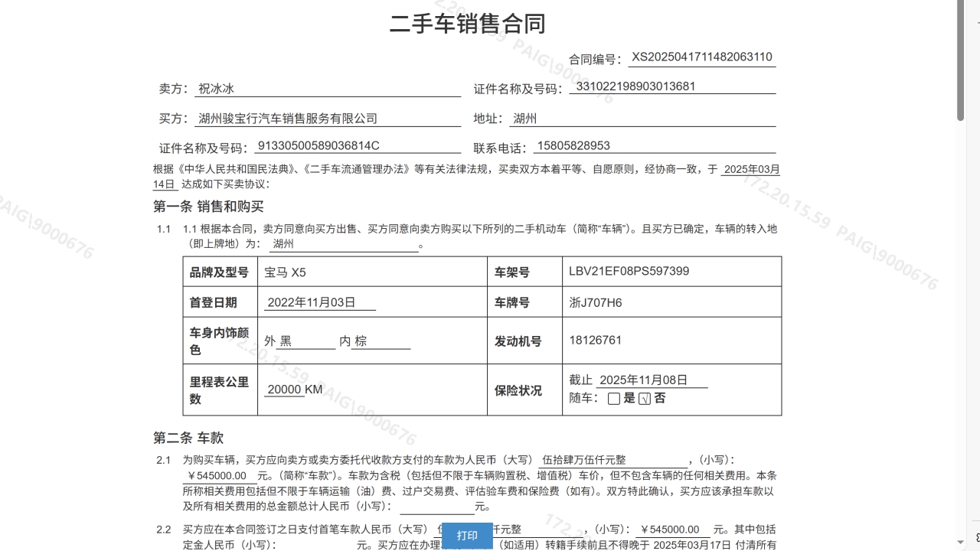Click the 发动机号 label cell
Screen dimensions: 980x551
pyautogui.click(x=525, y=341)
